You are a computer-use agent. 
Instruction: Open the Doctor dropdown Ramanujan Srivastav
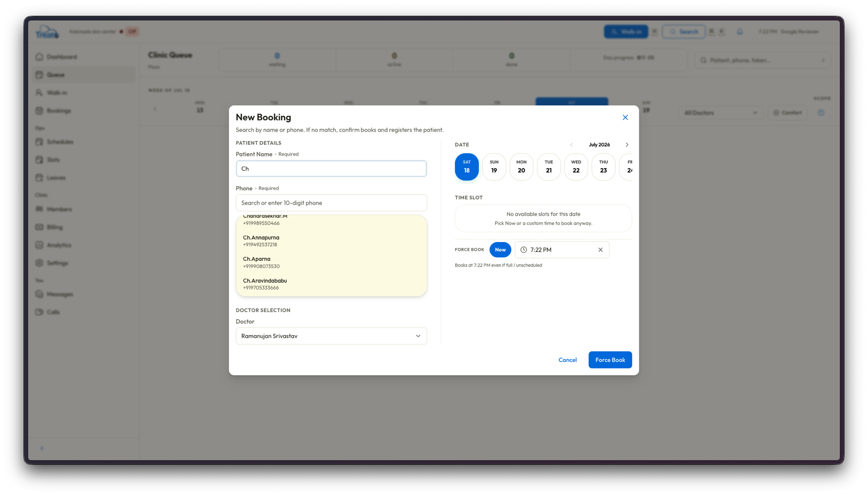(331, 336)
